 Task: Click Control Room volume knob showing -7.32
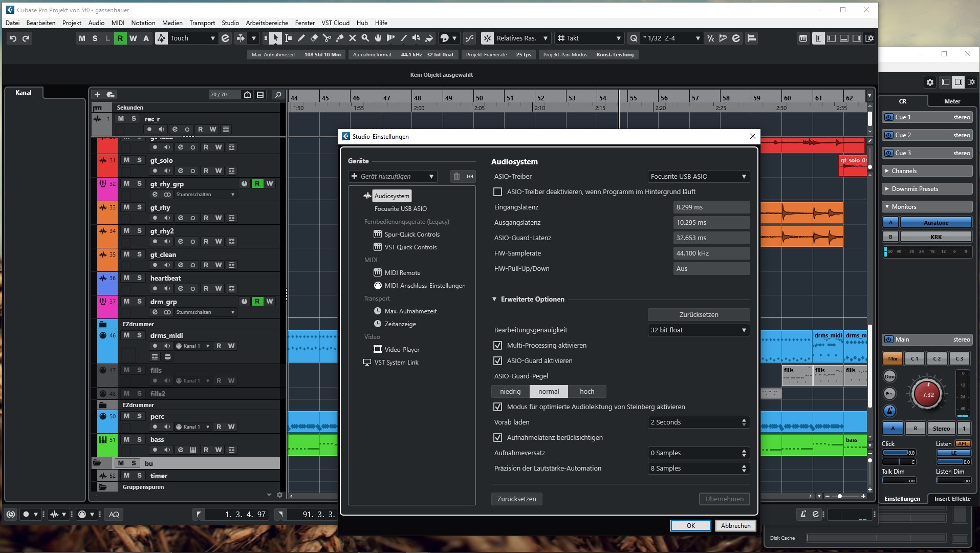tap(927, 394)
